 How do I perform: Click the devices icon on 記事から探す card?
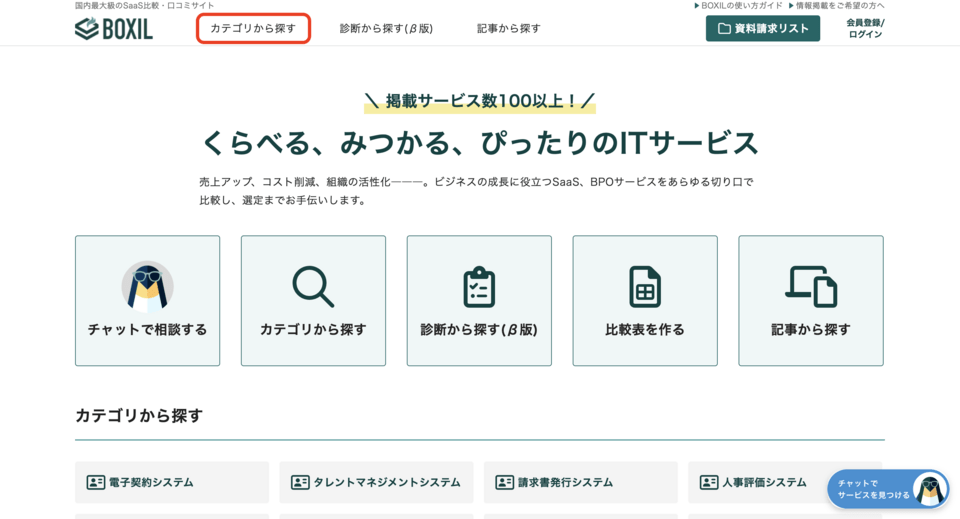pyautogui.click(x=811, y=287)
